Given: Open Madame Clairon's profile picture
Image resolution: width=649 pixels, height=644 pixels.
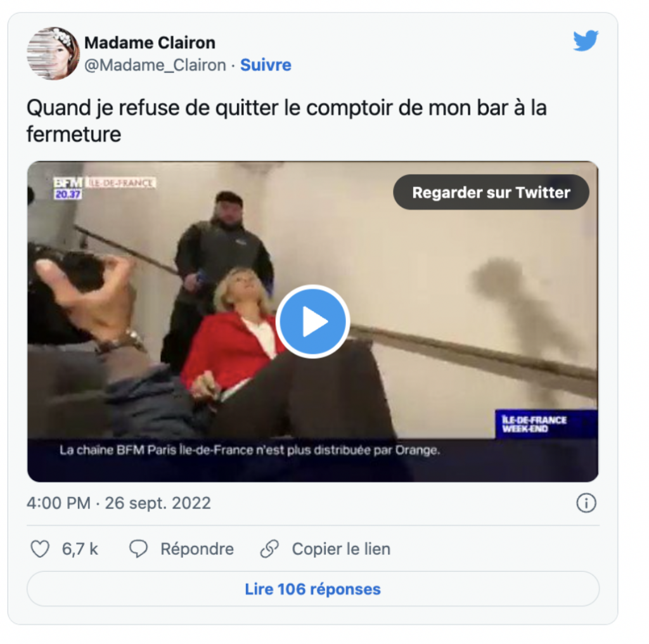Looking at the screenshot, I should [x=53, y=53].
